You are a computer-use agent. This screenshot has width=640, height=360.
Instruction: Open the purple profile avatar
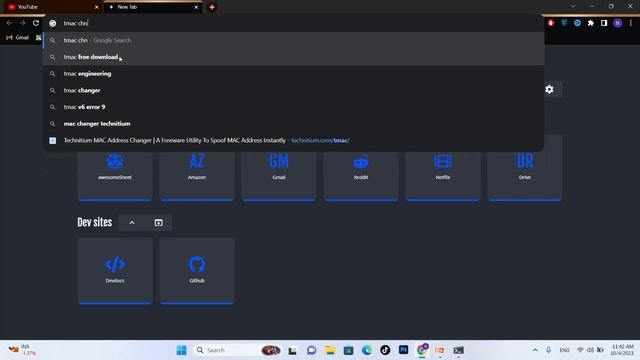click(x=618, y=23)
